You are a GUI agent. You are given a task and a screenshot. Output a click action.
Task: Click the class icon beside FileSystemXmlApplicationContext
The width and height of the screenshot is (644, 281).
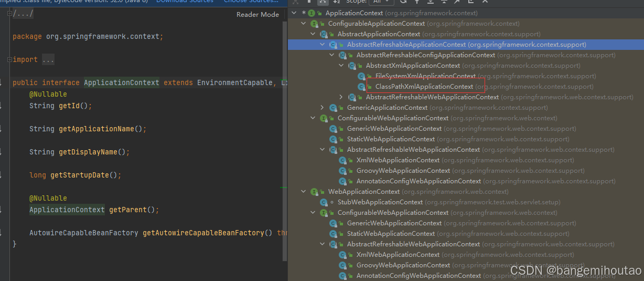tap(361, 76)
